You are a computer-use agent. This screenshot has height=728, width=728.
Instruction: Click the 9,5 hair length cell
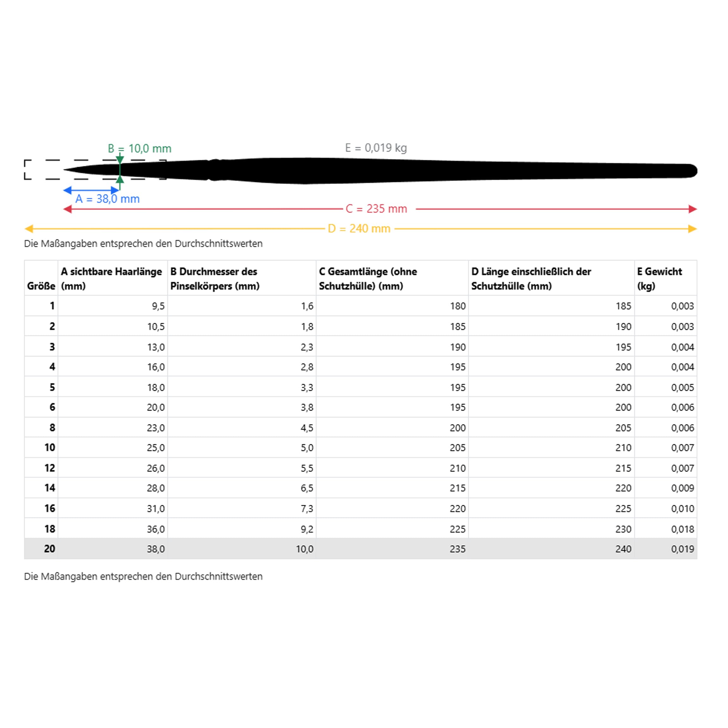point(158,306)
